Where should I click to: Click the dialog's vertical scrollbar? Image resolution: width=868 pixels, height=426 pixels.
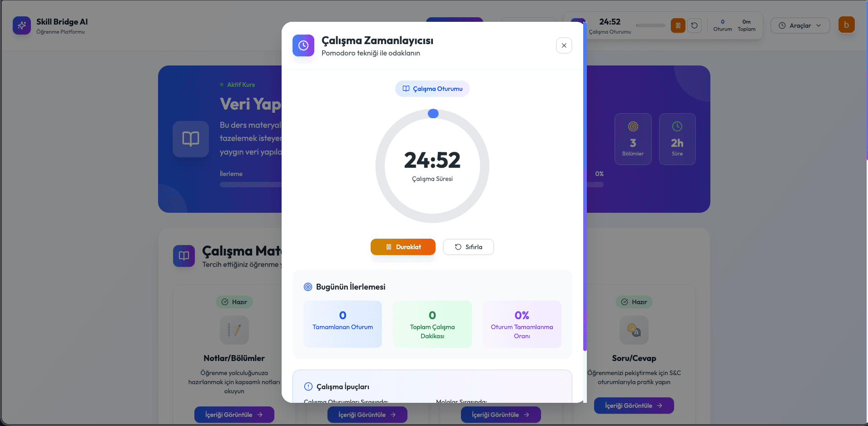(585, 186)
